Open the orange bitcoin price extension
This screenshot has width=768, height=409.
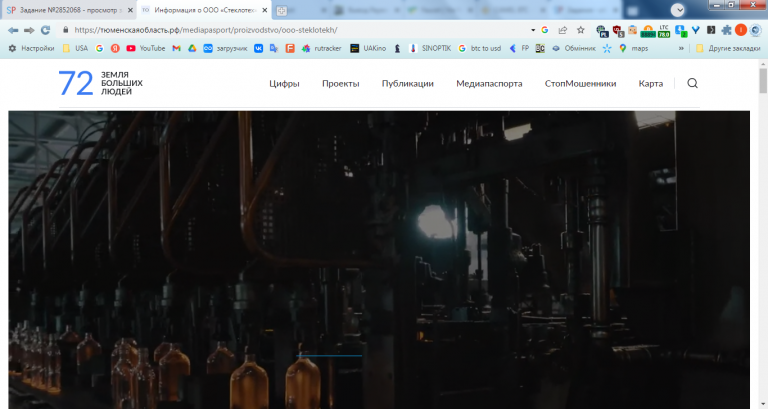pos(648,31)
